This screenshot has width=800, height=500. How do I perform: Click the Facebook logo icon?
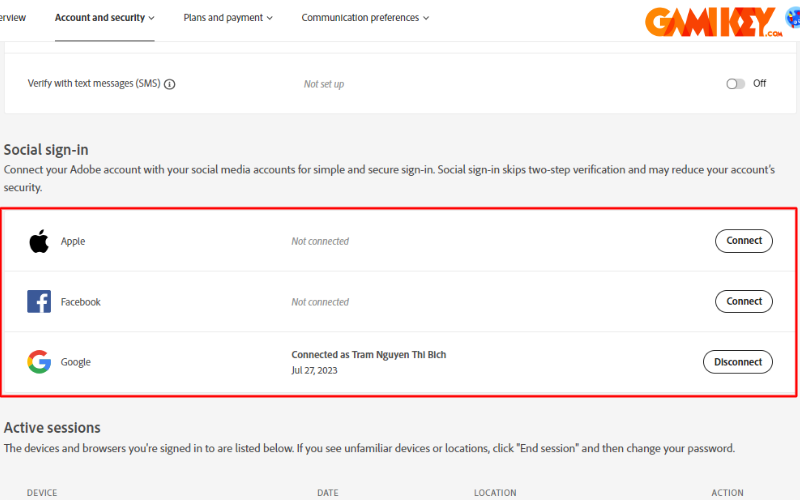[x=39, y=302]
